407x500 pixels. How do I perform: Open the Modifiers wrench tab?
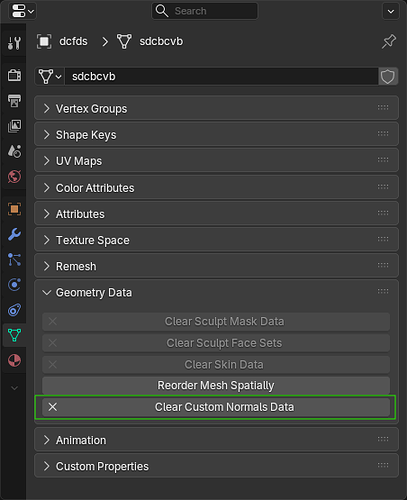point(14,235)
